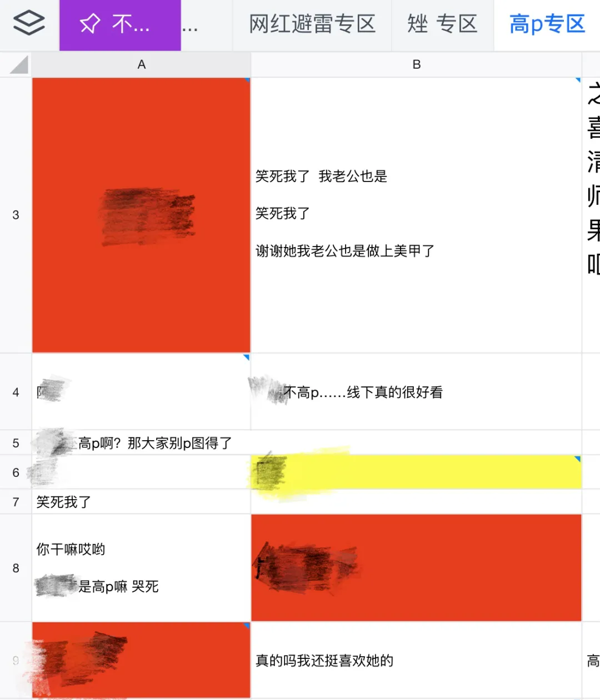Click the pin icon on purple tab
Viewport: 600px width, 700px height.
(89, 24)
